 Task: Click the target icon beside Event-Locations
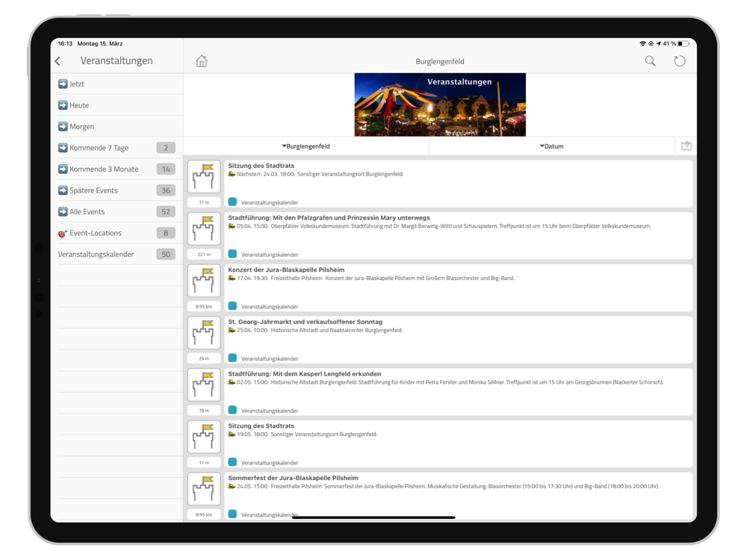(x=63, y=233)
